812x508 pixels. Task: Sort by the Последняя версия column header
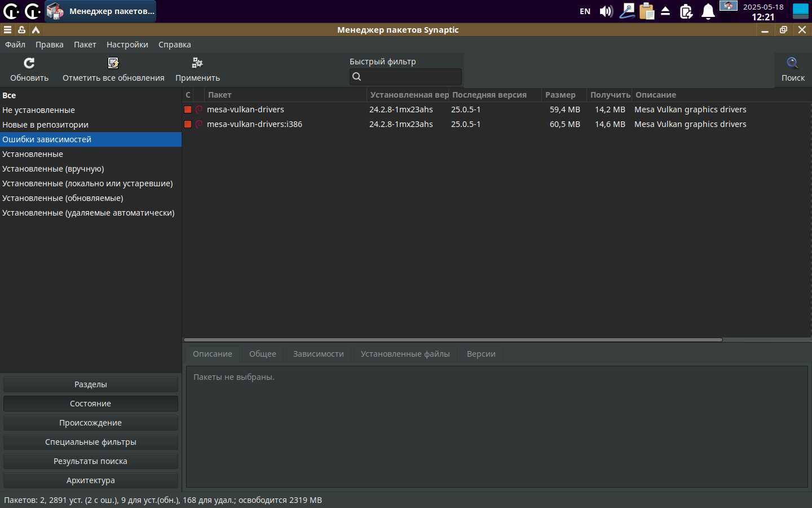click(496, 95)
